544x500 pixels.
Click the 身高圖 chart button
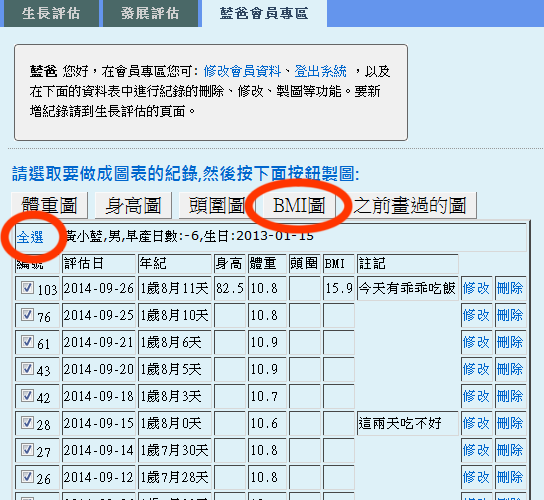coord(133,205)
